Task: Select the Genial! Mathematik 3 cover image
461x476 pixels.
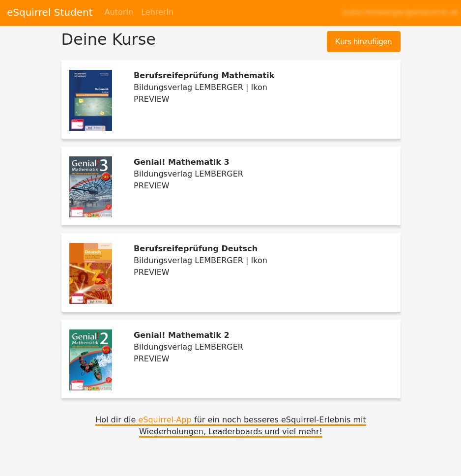Action: [90, 187]
